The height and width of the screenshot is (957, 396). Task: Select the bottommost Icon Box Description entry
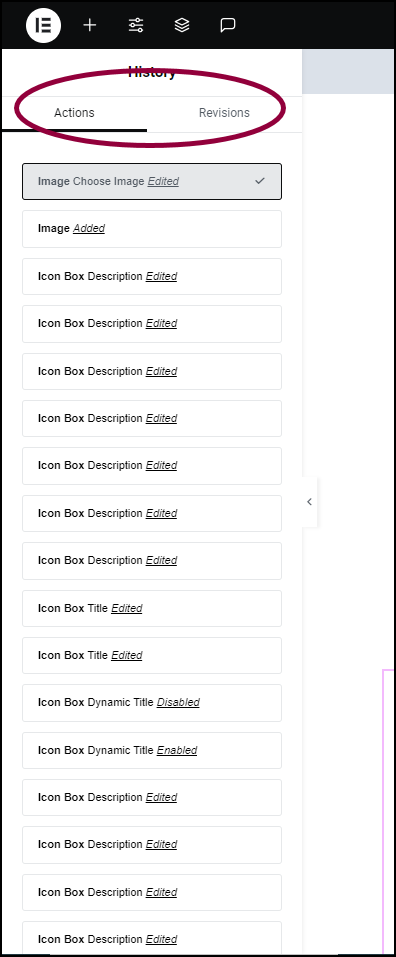pos(152,938)
